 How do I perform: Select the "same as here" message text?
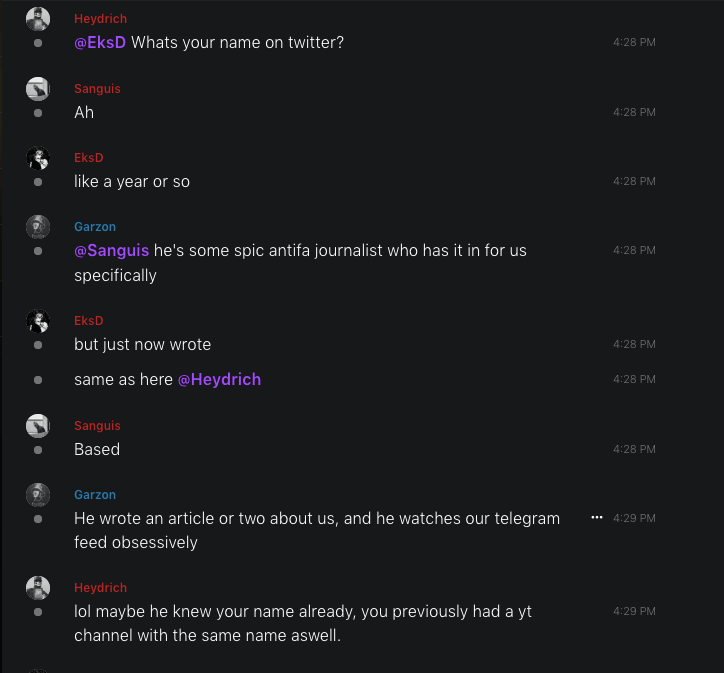pyautogui.click(x=123, y=379)
